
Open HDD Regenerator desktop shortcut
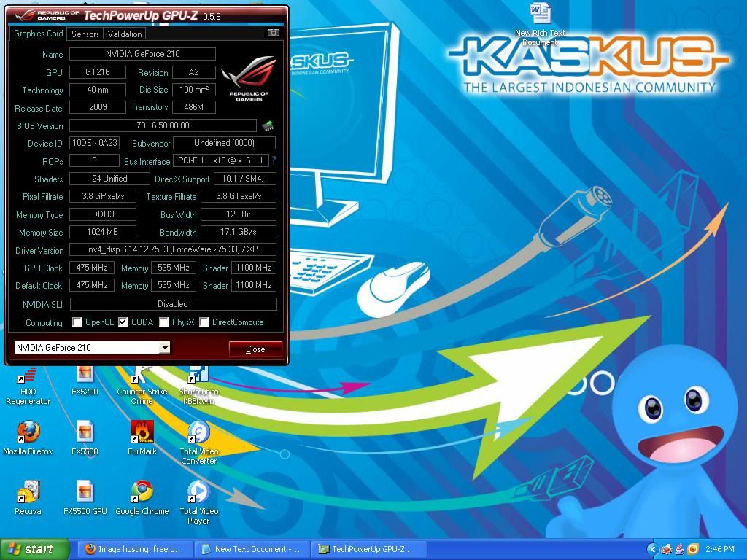click(x=28, y=385)
